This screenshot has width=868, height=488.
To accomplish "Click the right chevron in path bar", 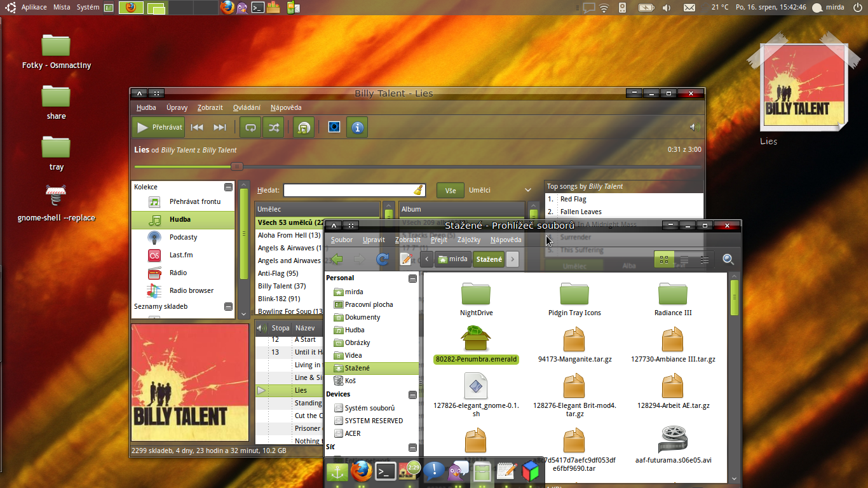I will click(513, 259).
